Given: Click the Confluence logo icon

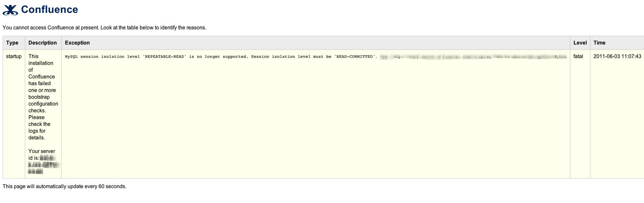Looking at the screenshot, I should pyautogui.click(x=10, y=10).
